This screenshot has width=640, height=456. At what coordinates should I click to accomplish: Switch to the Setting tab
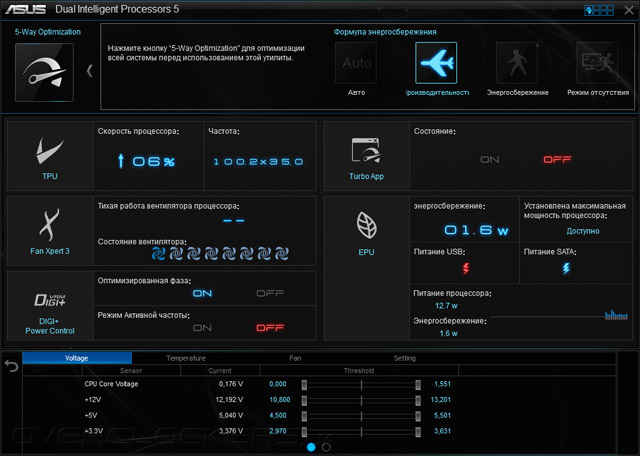pyautogui.click(x=404, y=358)
